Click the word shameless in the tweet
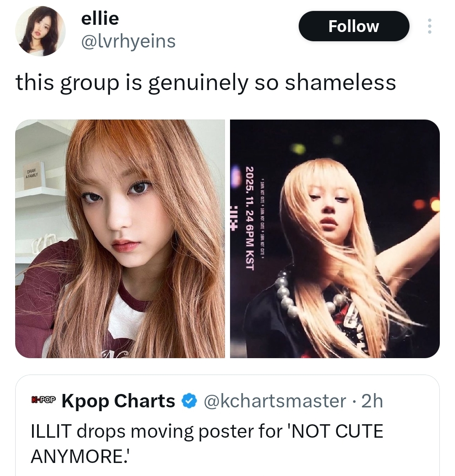455x476 pixels. [340, 82]
